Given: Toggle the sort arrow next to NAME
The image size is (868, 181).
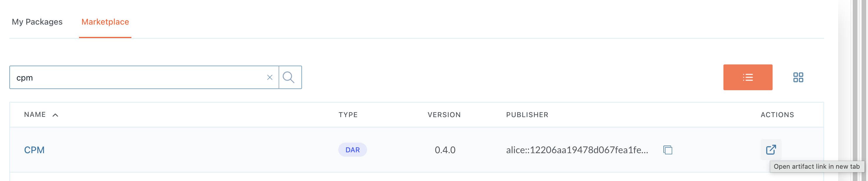Looking at the screenshot, I should (56, 115).
